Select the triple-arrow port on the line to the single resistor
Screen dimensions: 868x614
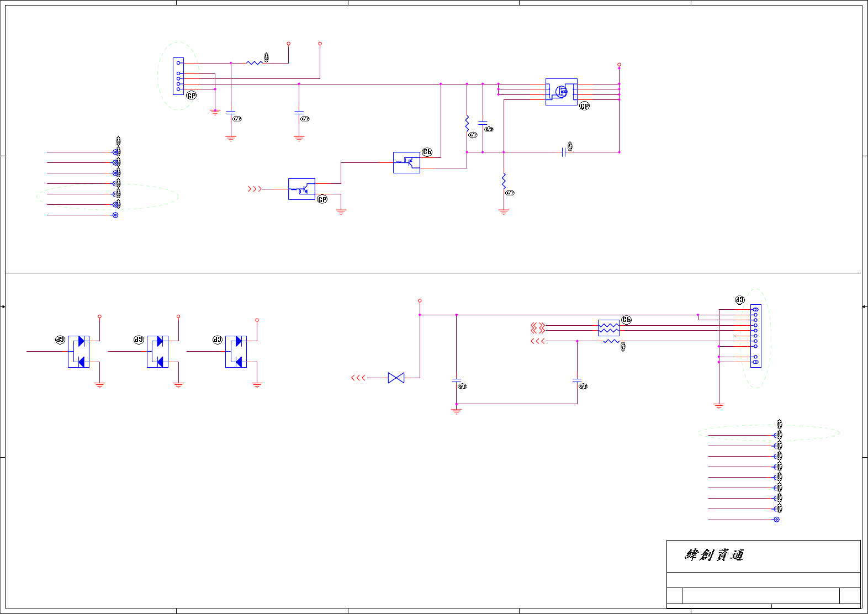tap(538, 341)
